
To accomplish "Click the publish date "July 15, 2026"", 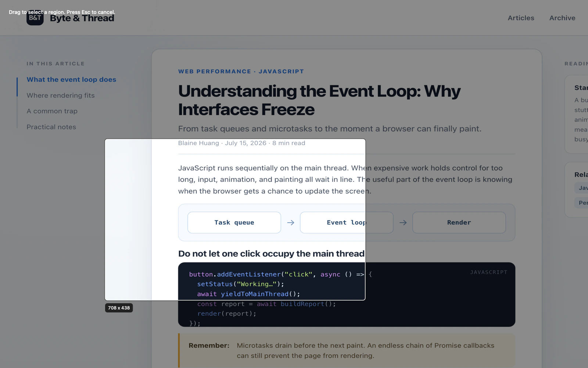I will click(245, 143).
